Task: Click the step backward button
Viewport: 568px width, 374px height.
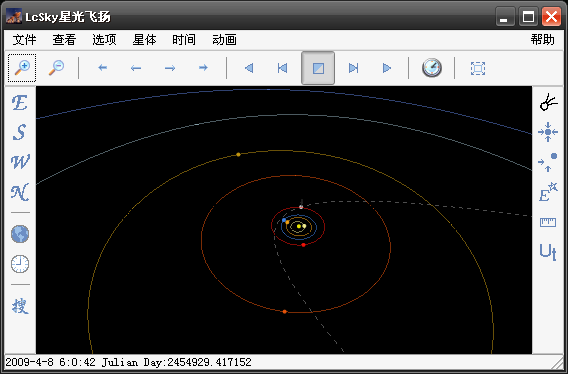Action: tap(282, 68)
